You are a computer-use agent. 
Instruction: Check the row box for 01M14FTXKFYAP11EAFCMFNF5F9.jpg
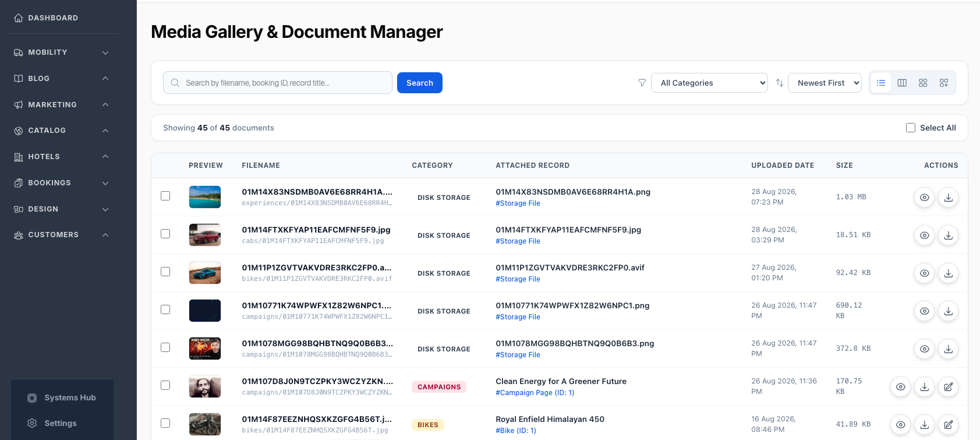[x=165, y=234]
